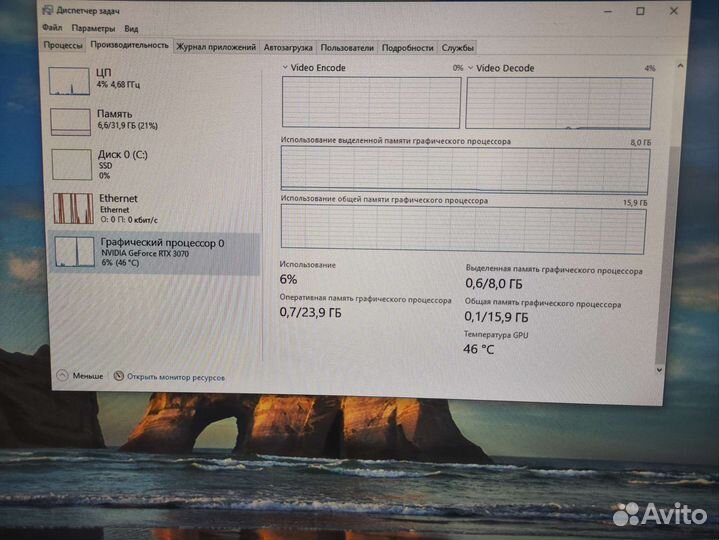Click the scrollbar down arrow
Screen dimensions: 719x540
659,370
